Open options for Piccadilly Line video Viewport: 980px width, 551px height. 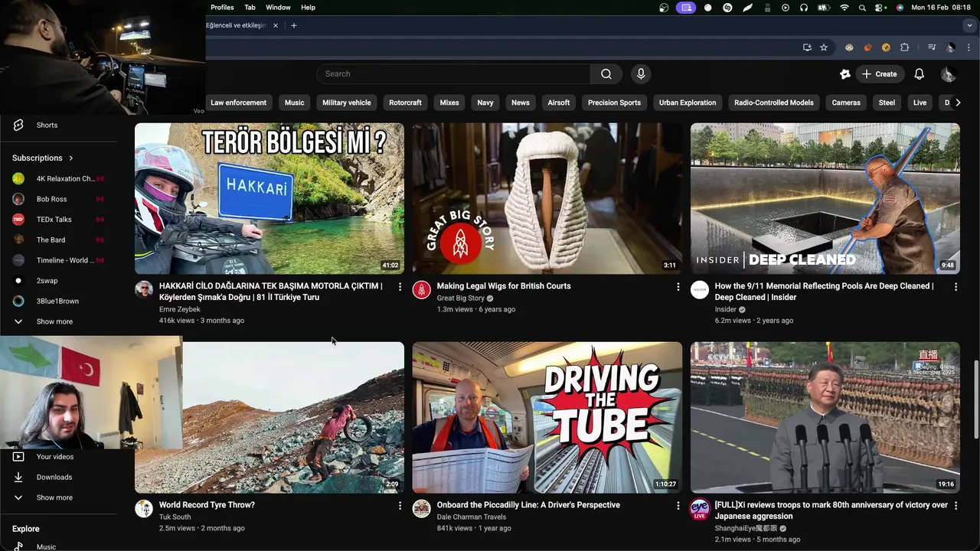678,505
